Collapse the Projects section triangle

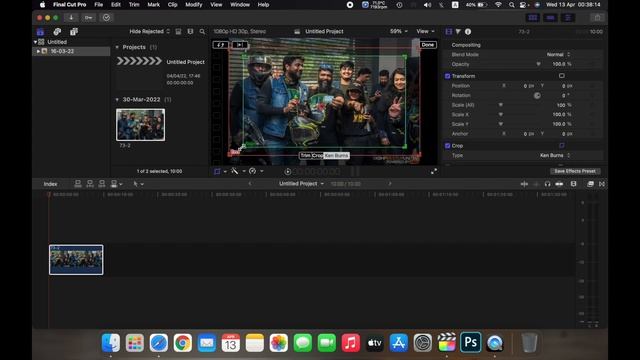[x=117, y=47]
